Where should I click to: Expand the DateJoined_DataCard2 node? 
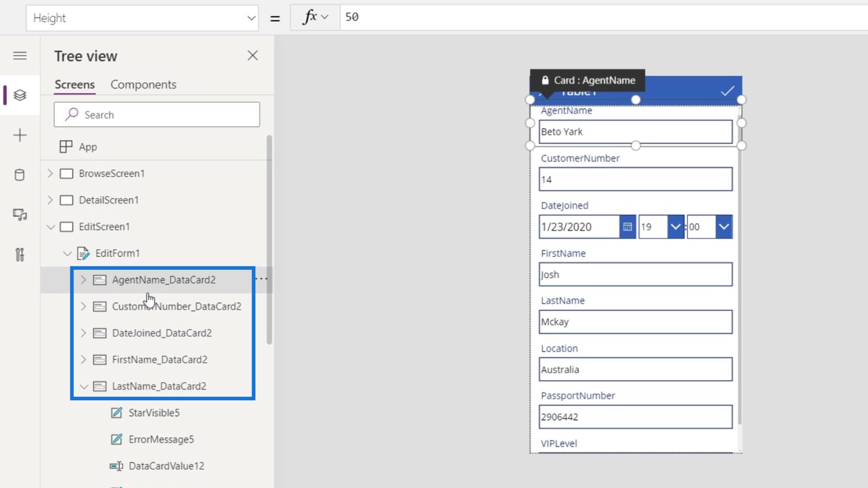[83, 333]
